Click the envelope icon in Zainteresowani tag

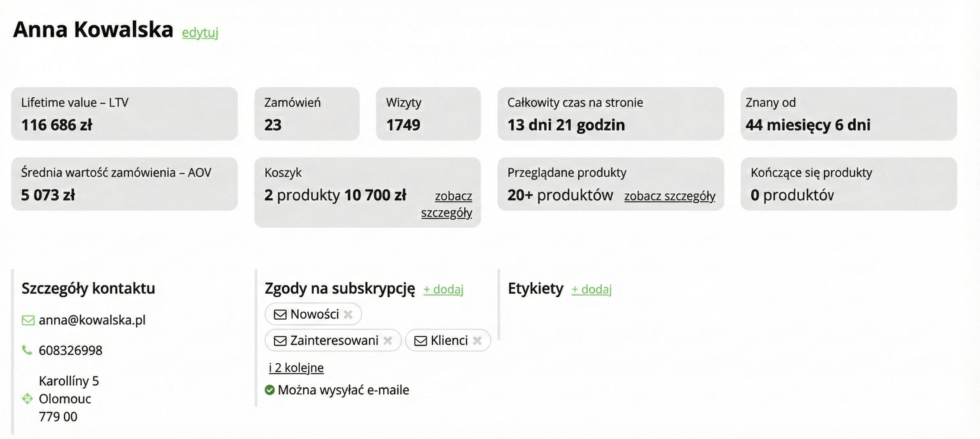click(280, 340)
